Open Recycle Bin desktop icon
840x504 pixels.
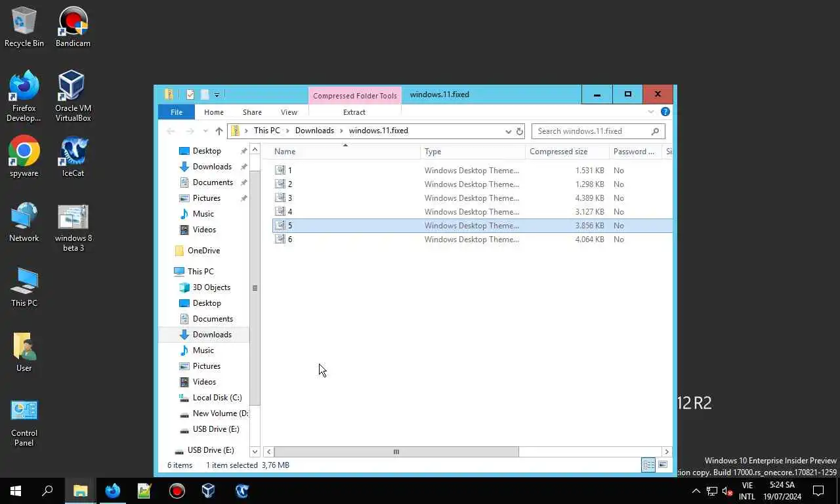[x=24, y=27]
